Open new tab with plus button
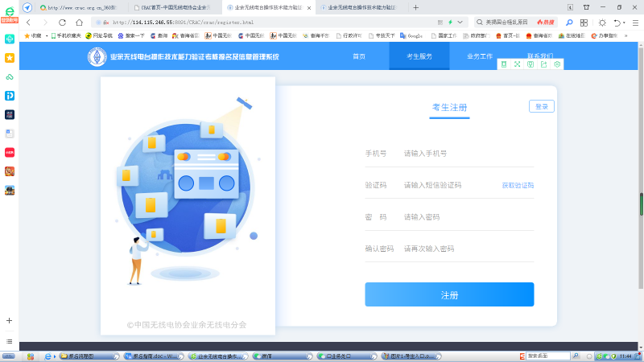This screenshot has height=362, width=644. pos(415,7)
